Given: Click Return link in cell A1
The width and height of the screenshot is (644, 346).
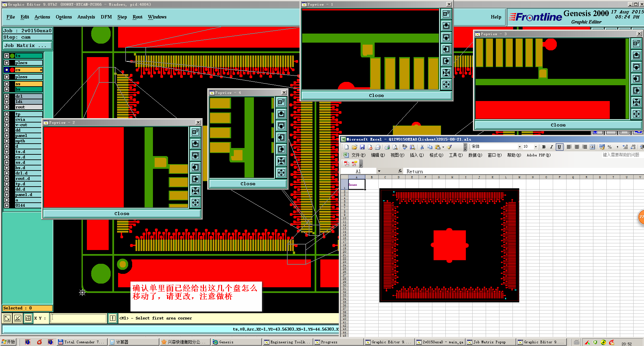Looking at the screenshot, I should (x=353, y=185).
